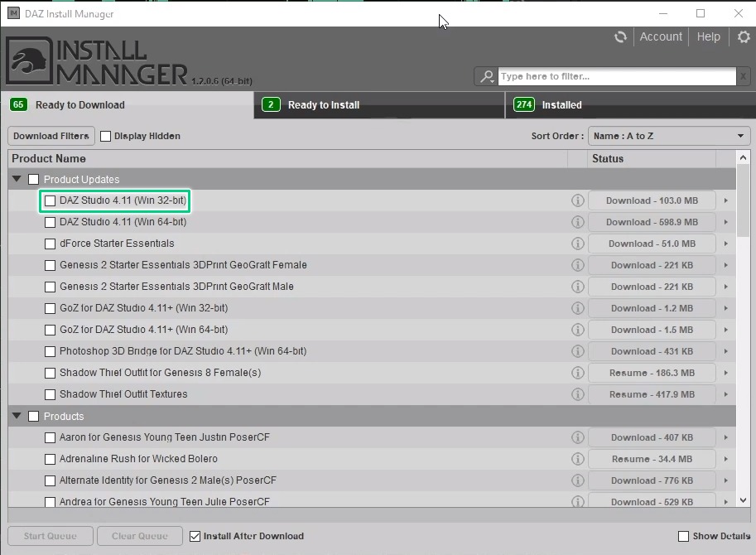
Task: Open the Download Filters panel
Action: tap(51, 136)
